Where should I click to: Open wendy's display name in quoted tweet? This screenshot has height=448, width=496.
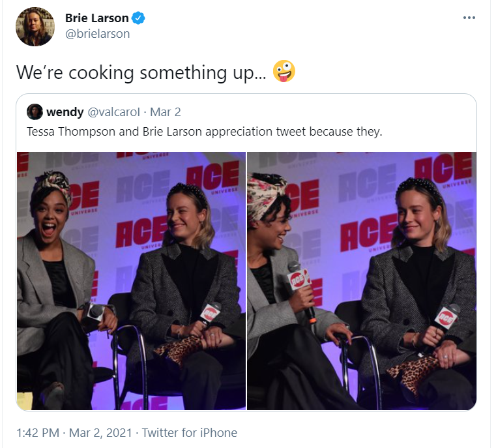[x=65, y=112]
